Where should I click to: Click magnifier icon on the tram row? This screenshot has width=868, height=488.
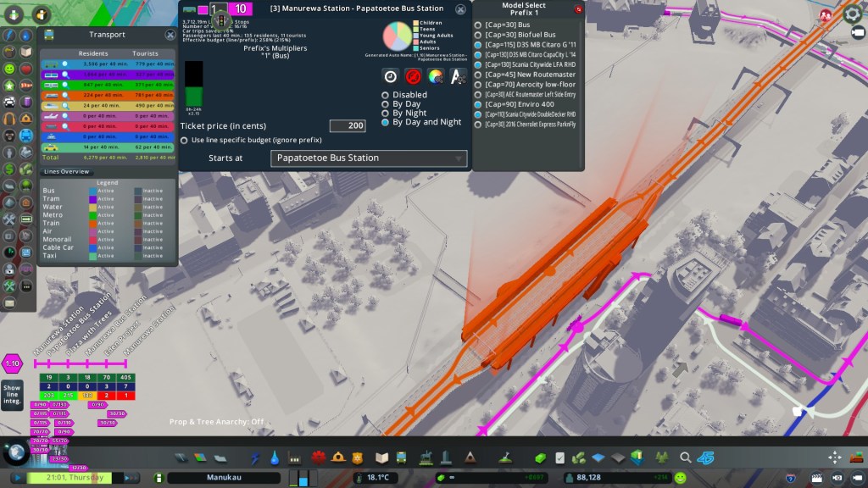pyautogui.click(x=64, y=75)
